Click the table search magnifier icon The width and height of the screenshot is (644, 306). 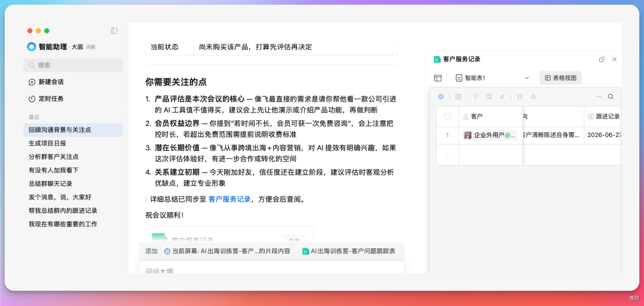click(x=611, y=97)
